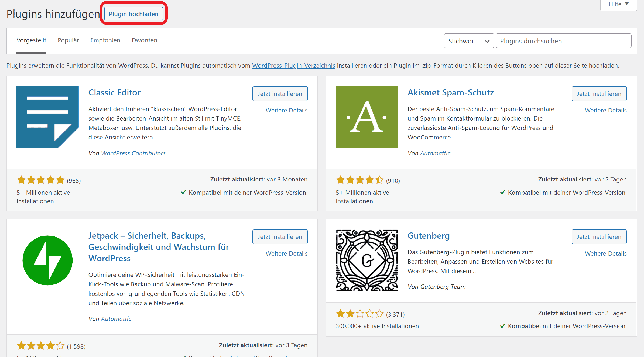This screenshot has height=357, width=644.
Task: Open Weitere Details for Akismet Spam-Schutz
Action: 606,110
